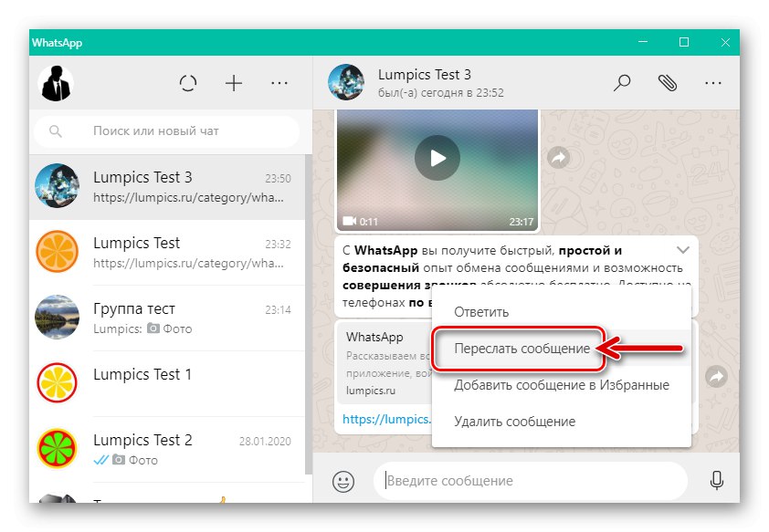
Task: Click the lumpics.ru domain in link preview
Action: coord(370,391)
